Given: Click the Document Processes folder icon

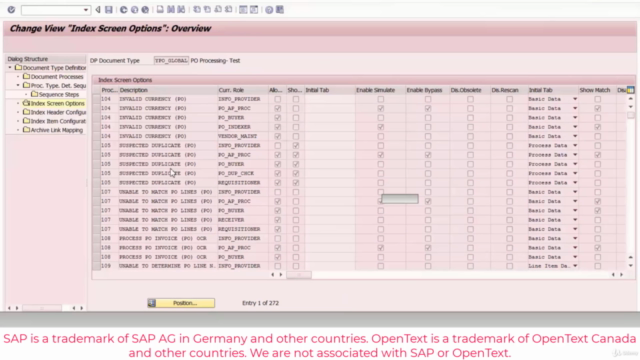Looking at the screenshot, I should [x=27, y=76].
